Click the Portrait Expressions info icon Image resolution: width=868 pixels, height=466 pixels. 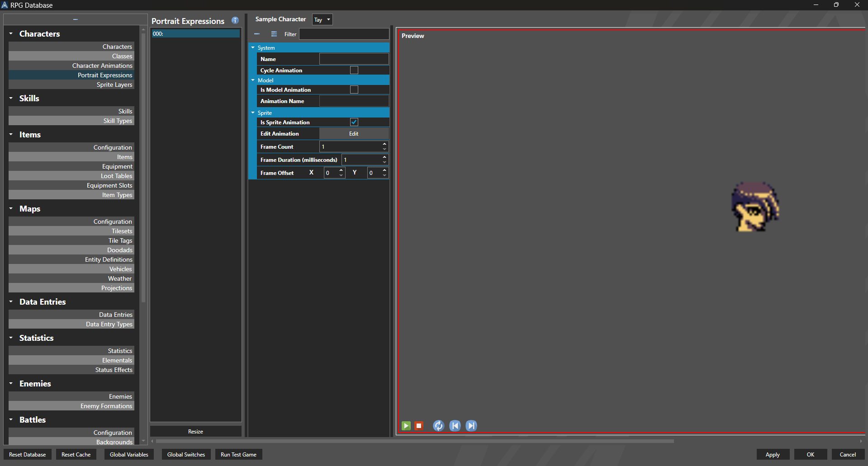click(235, 20)
